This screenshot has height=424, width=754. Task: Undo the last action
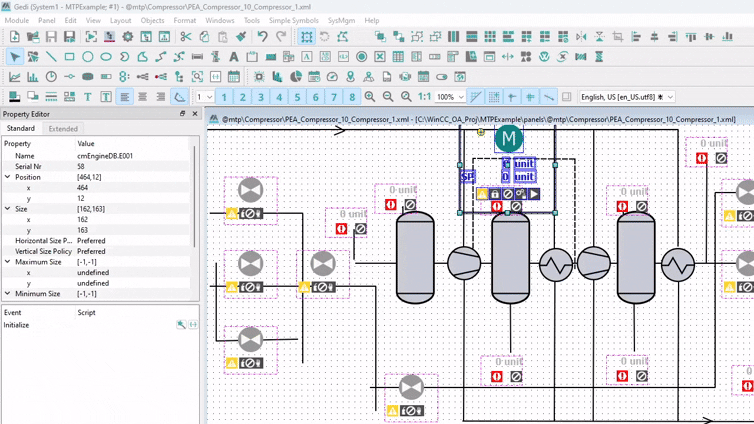point(262,37)
